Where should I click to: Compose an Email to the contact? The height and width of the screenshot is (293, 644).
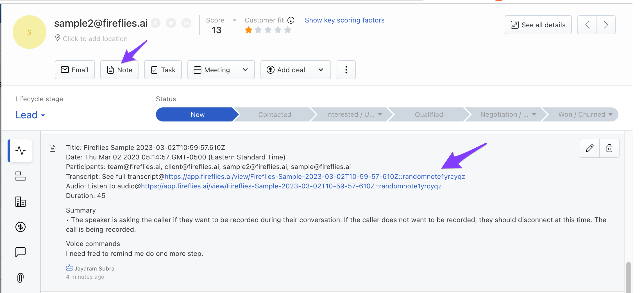pyautogui.click(x=75, y=70)
